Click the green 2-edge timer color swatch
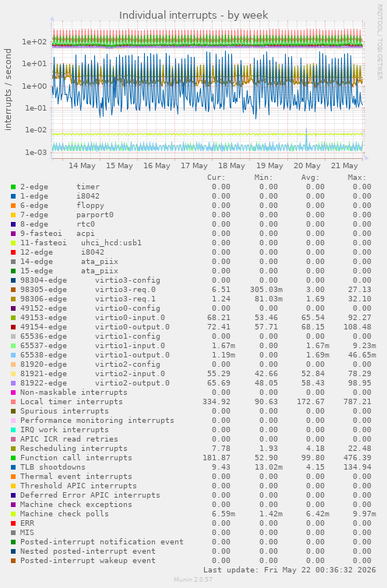This screenshot has width=387, height=588. coord(13,187)
